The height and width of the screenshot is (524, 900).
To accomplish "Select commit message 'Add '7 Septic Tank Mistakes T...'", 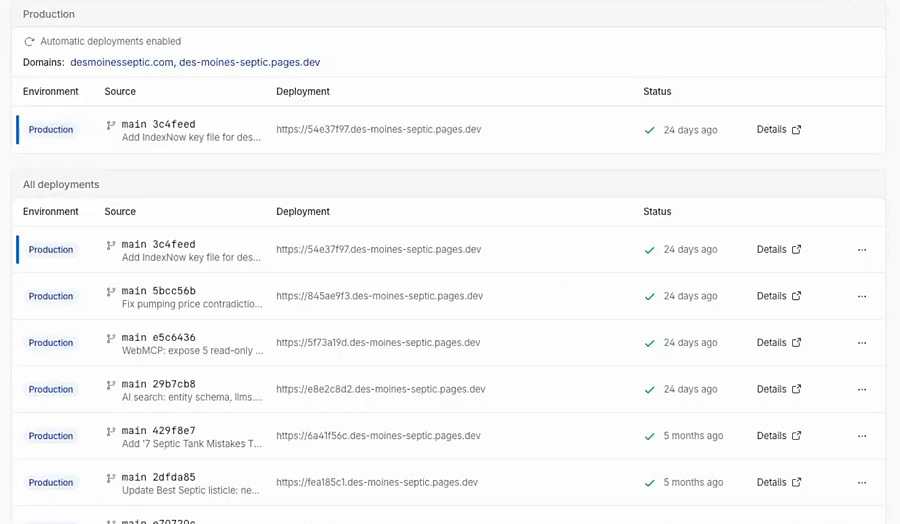I will tap(192, 444).
